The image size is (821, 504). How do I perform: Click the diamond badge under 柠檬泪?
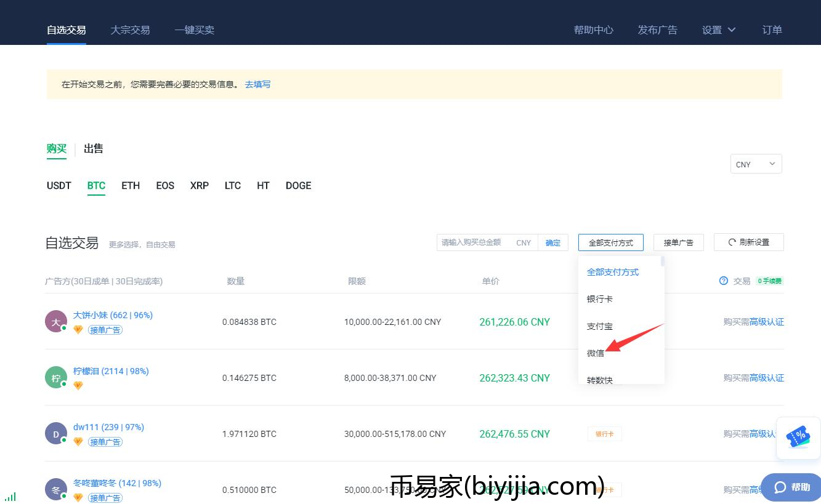[x=78, y=386]
